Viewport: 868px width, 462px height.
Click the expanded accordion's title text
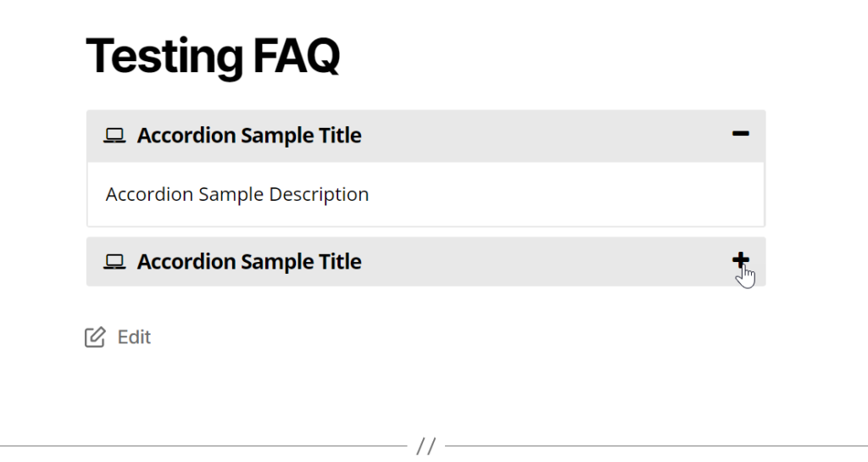coord(249,136)
